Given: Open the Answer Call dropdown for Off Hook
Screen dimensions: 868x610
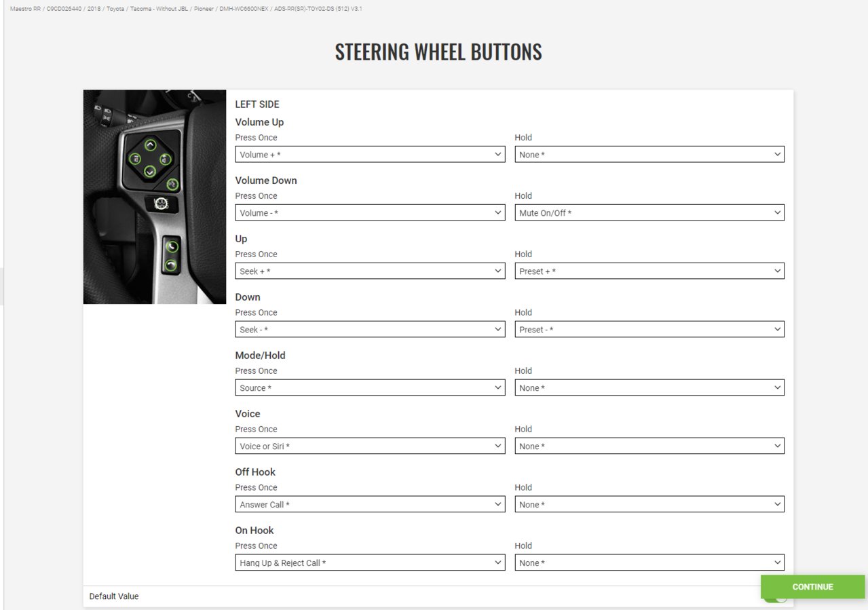Looking at the screenshot, I should [370, 505].
